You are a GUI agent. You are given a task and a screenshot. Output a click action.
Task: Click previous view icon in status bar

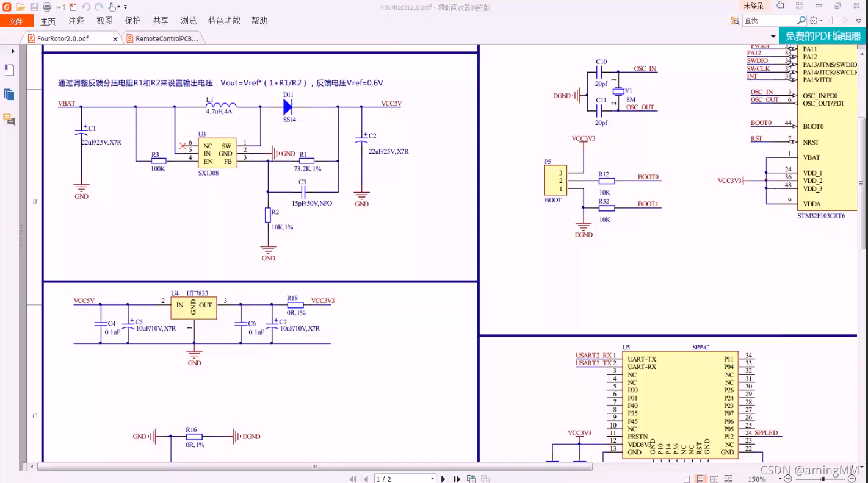(471, 479)
